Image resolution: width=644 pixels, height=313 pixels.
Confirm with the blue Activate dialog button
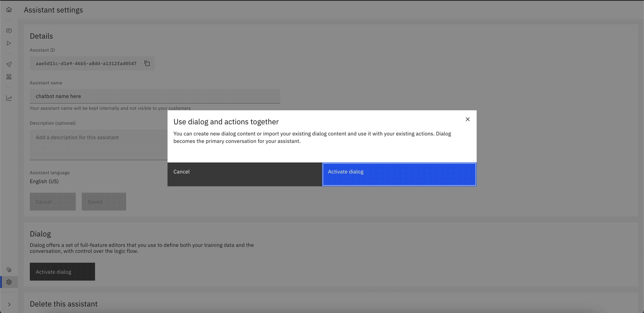pos(399,174)
